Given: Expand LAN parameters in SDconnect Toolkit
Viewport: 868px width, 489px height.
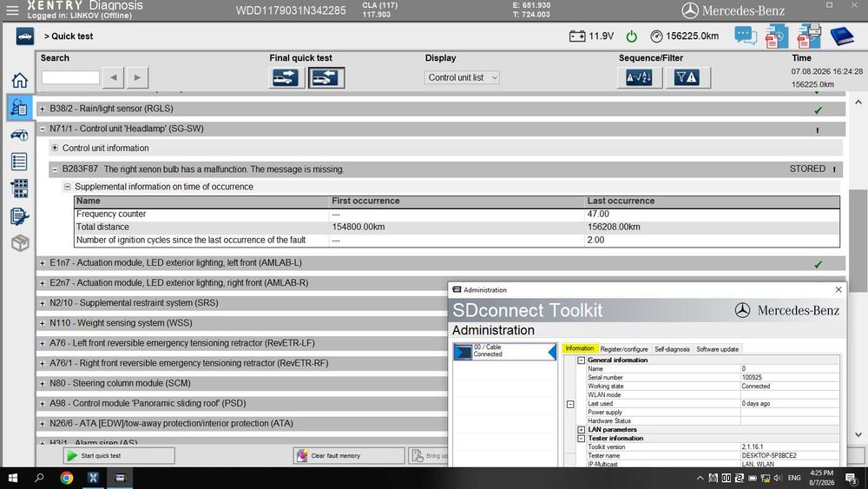Looking at the screenshot, I should 582,430.
